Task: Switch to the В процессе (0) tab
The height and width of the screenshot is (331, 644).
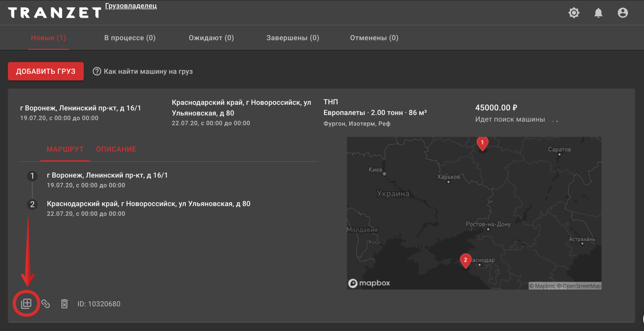Action: pos(130,38)
